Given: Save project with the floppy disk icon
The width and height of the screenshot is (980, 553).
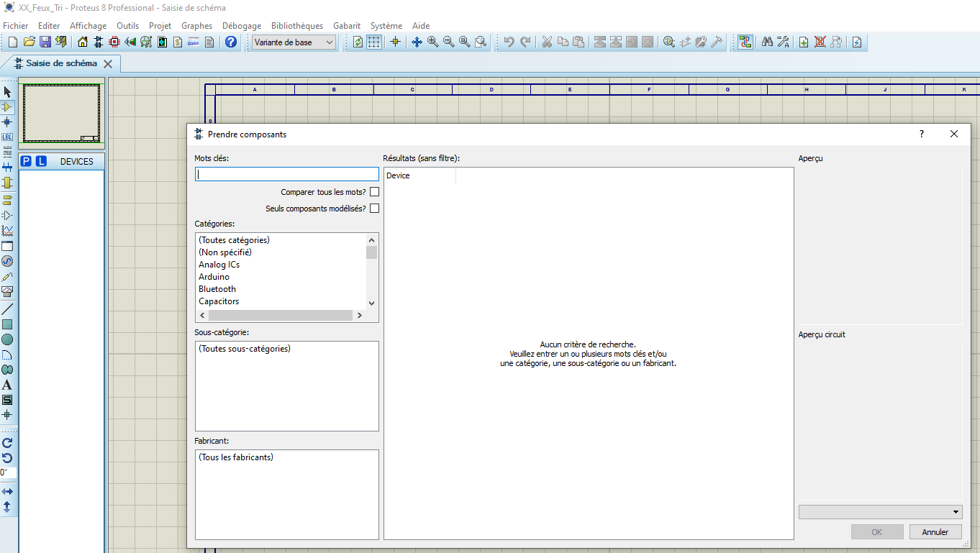Looking at the screenshot, I should (45, 42).
